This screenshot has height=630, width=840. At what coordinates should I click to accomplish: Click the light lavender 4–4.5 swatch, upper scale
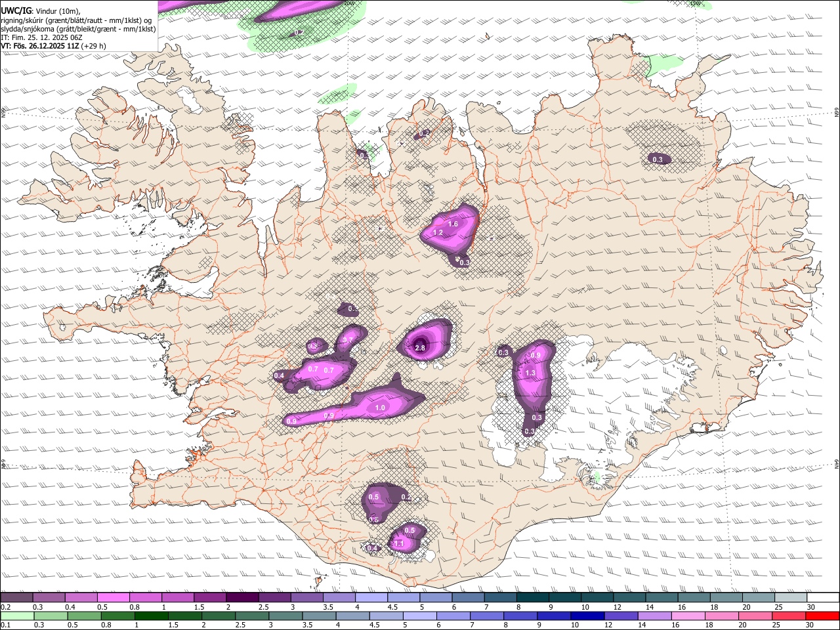click(371, 597)
